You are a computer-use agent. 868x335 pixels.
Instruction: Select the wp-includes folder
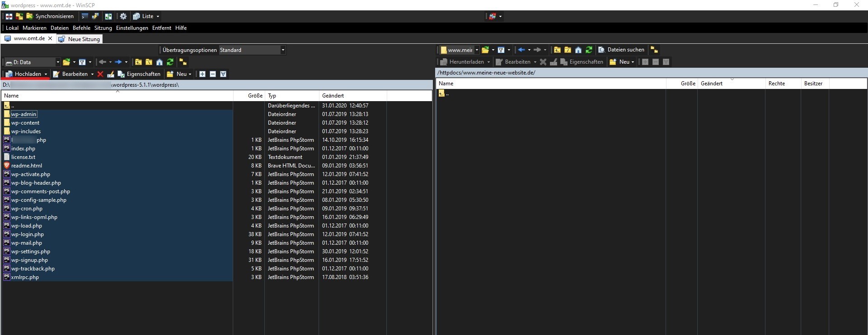click(x=26, y=131)
